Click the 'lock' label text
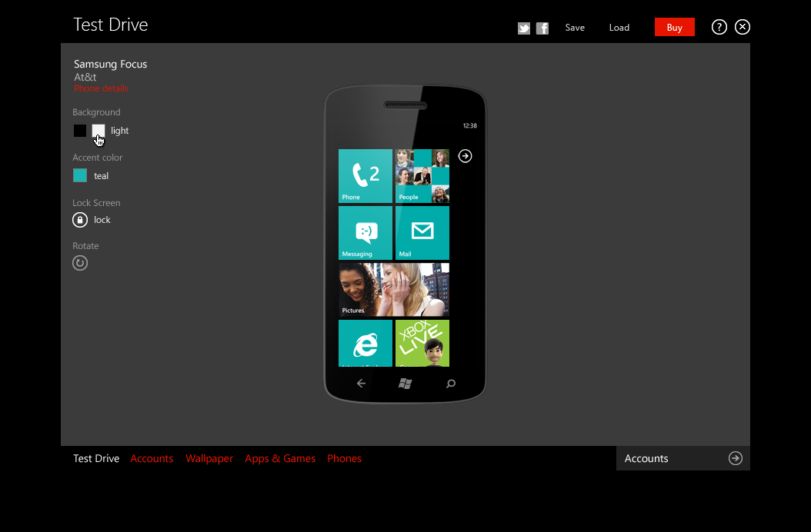Viewport: 811px width, 532px height. pos(102,220)
